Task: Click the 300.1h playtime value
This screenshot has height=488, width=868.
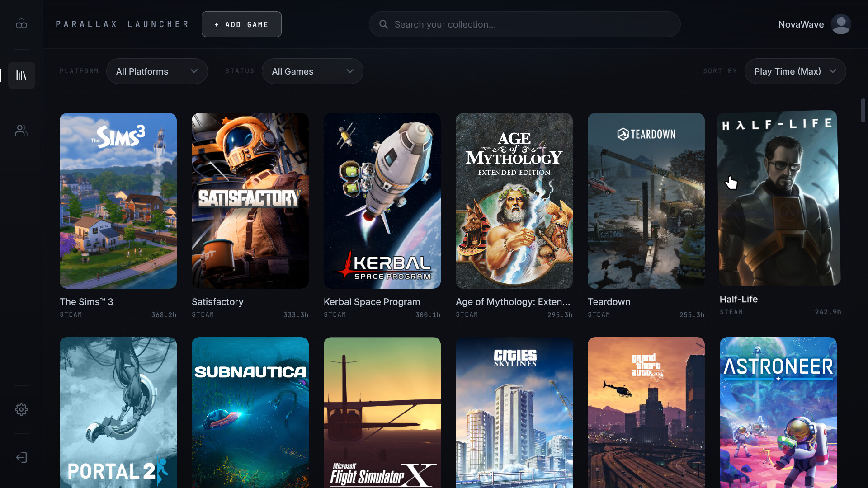Action: [428, 315]
